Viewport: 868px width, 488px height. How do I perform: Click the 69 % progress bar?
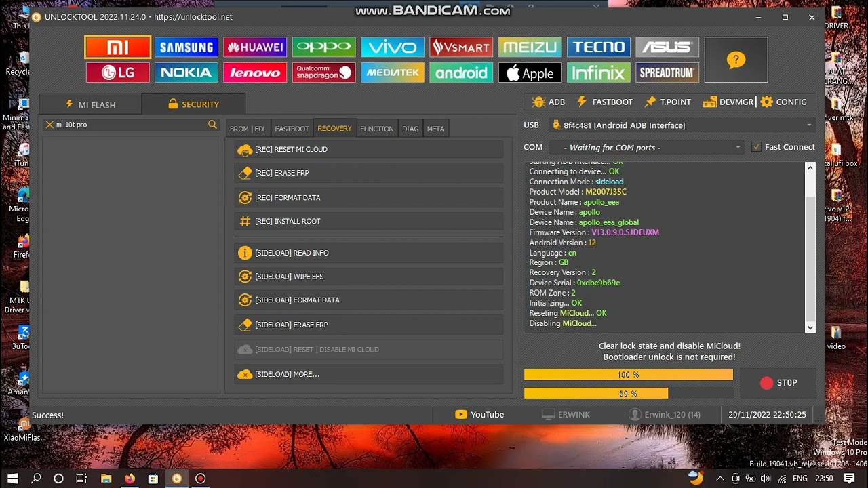click(629, 393)
